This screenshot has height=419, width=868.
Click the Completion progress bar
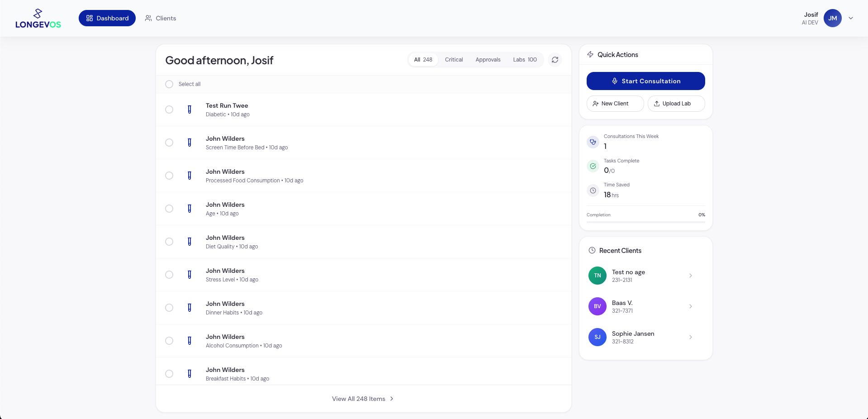click(645, 221)
